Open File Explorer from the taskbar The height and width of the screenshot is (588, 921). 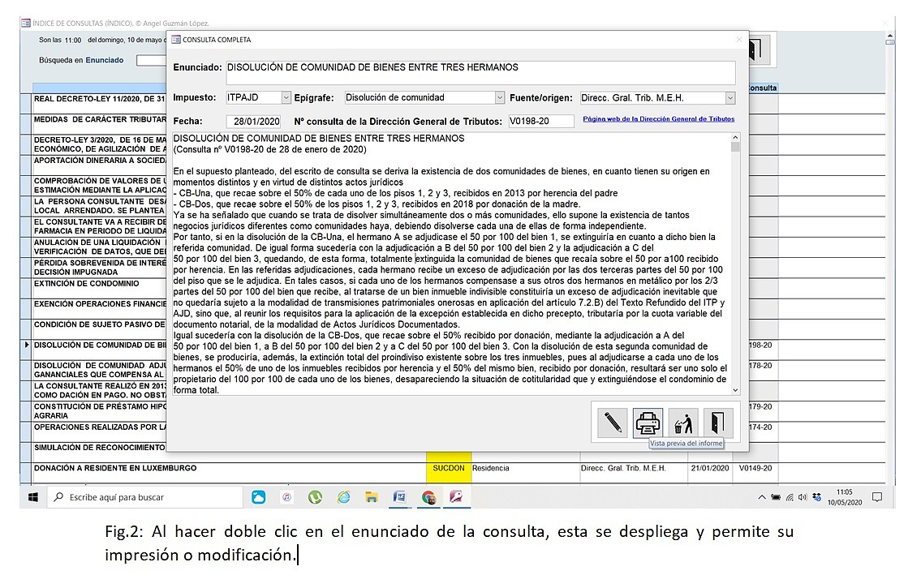click(x=371, y=497)
